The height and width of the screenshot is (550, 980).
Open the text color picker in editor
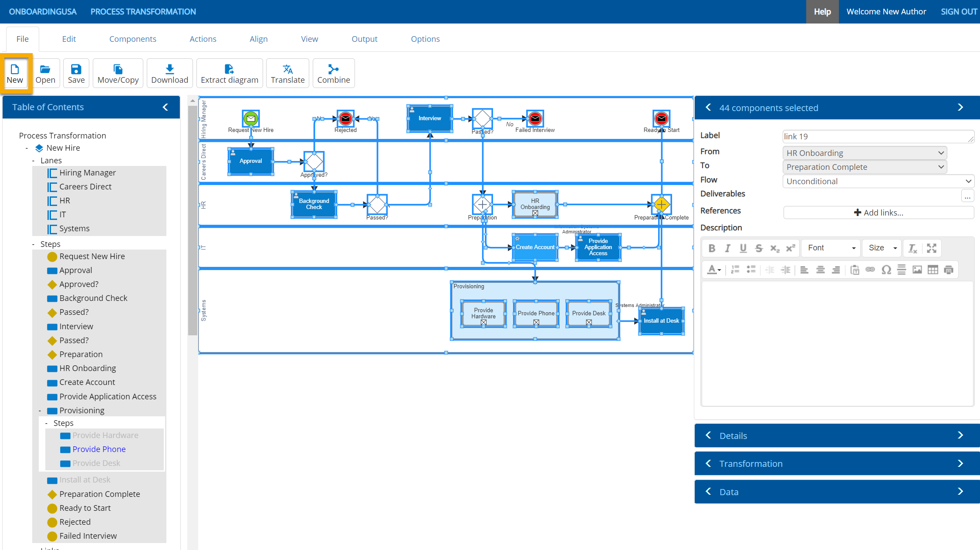(713, 270)
